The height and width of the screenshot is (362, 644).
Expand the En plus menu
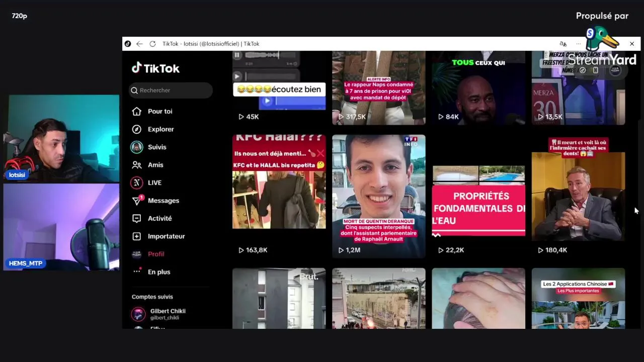pyautogui.click(x=159, y=272)
